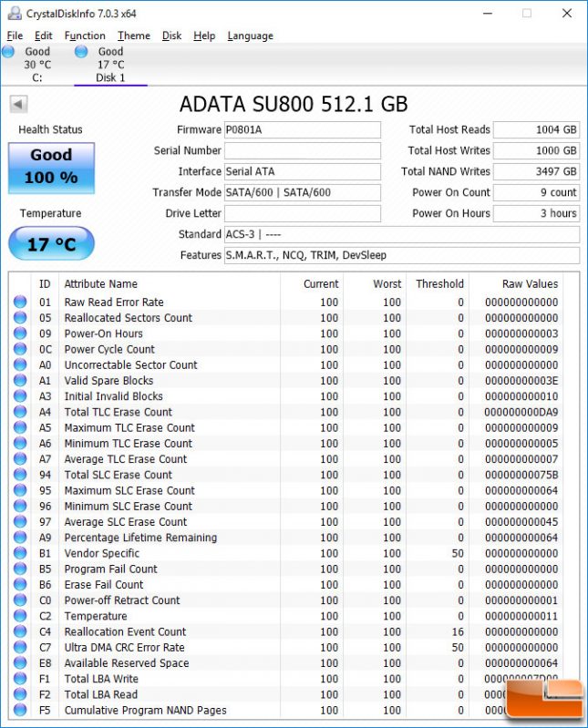
Task: Click status icon for Temperature attribute
Action: (20, 616)
